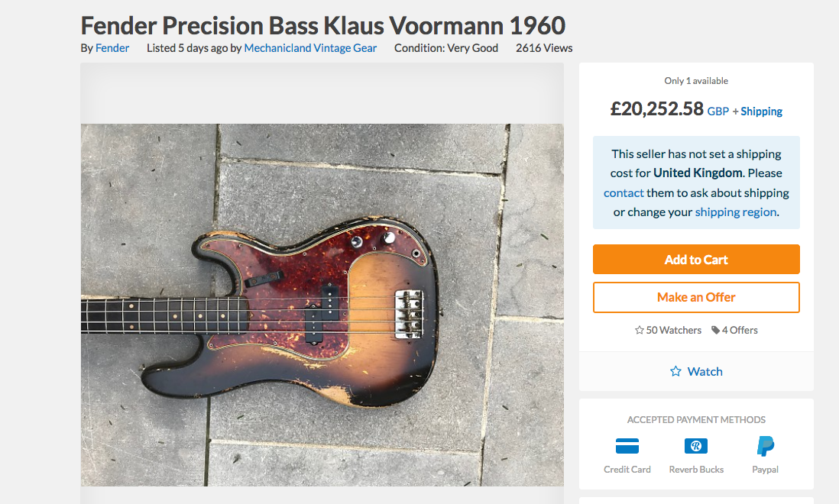839x504 pixels.
Task: Open the Fender brand link under the title
Action: click(x=112, y=48)
